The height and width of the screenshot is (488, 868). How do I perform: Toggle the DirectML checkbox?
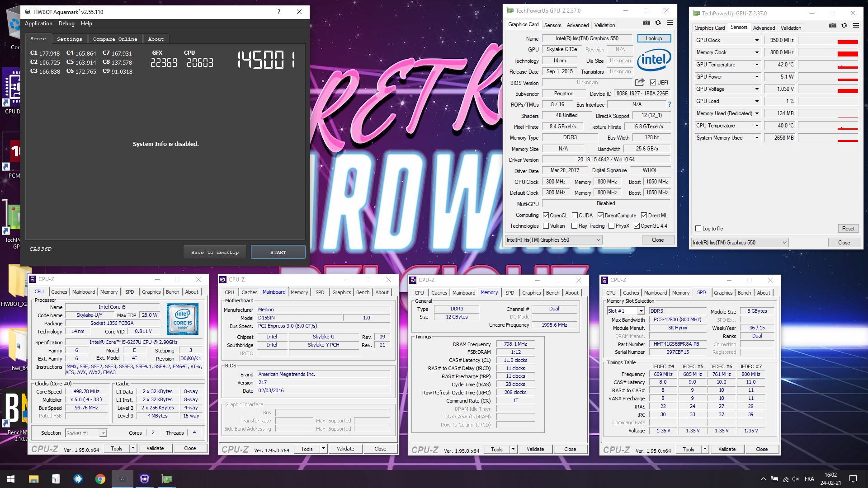[644, 215]
